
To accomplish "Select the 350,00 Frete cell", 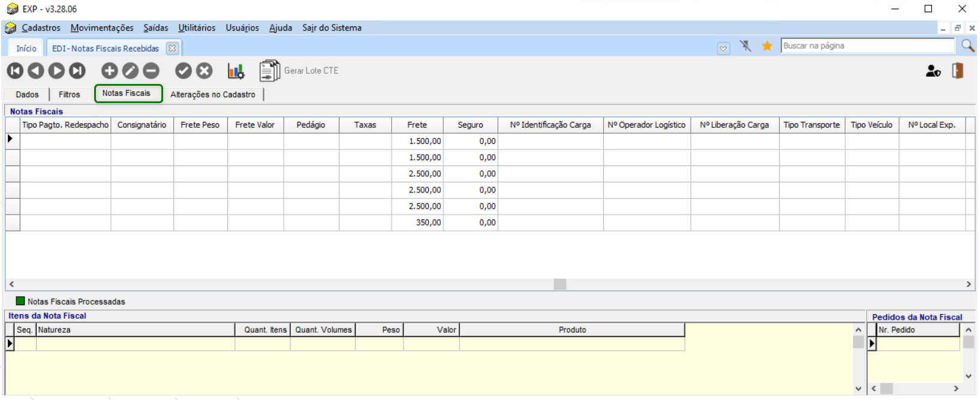I will [x=417, y=222].
